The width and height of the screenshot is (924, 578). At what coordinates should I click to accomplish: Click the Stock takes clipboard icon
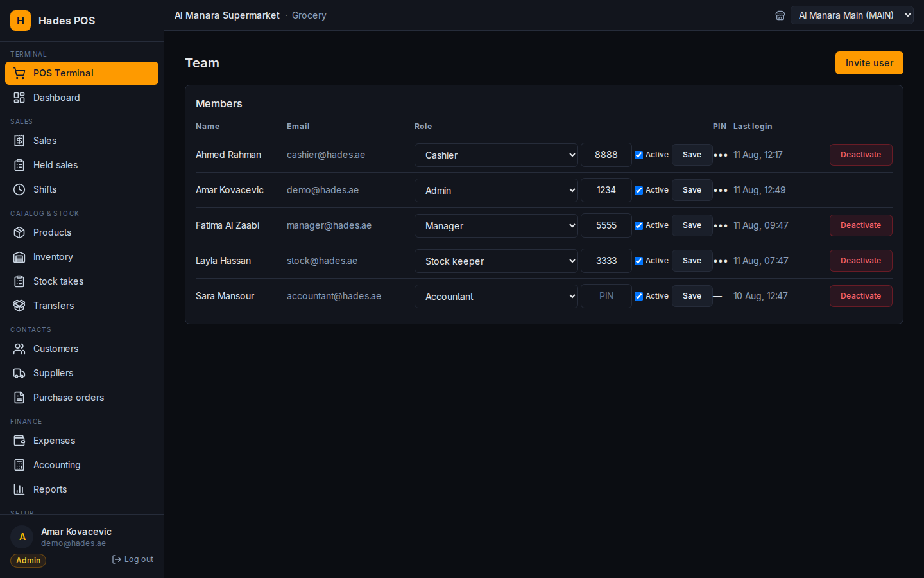click(x=19, y=281)
